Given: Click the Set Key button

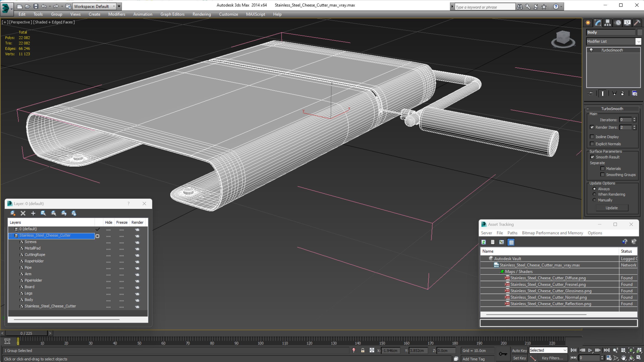Looking at the screenshot, I should pos(519,358).
